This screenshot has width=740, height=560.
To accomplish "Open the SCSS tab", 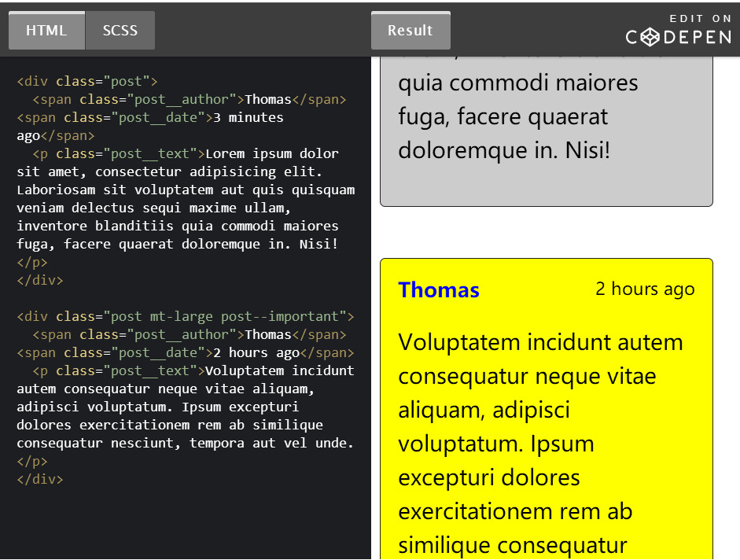I will click(120, 31).
